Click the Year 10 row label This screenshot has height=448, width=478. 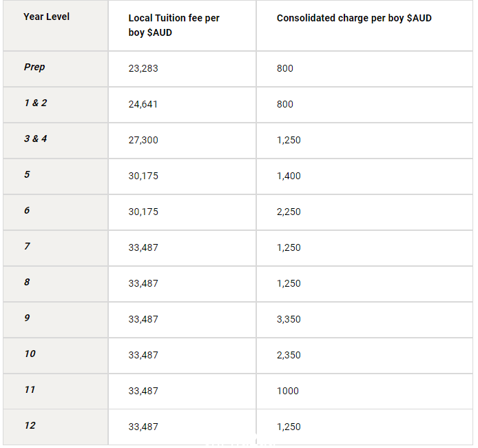[30, 354]
